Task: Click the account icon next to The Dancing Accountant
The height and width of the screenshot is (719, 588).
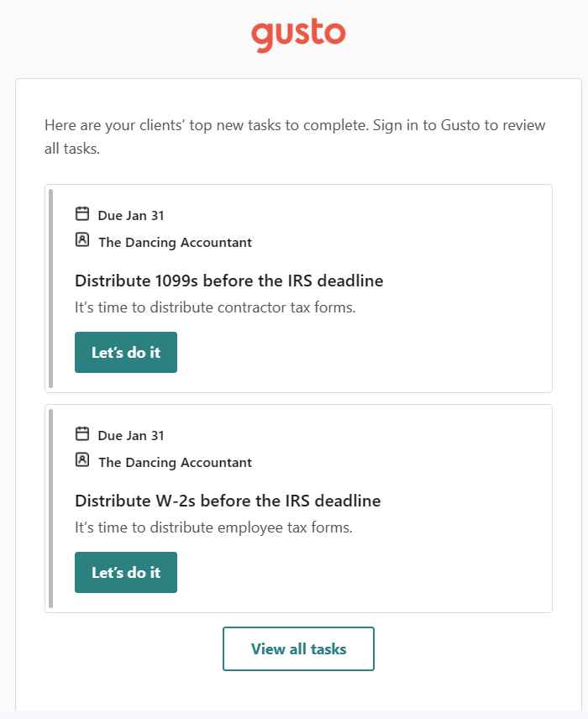Action: coord(81,241)
